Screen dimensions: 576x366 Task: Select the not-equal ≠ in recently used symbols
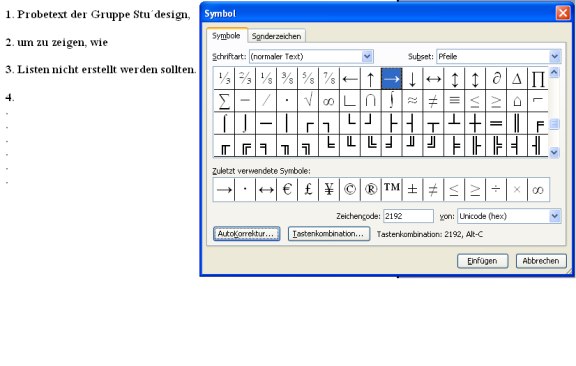pos(433,190)
